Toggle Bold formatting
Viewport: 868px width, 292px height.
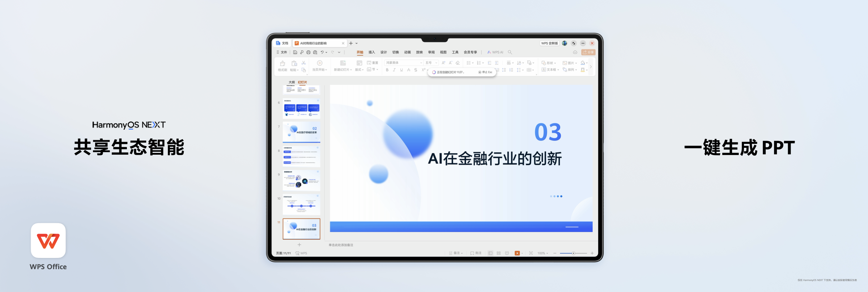[387, 70]
